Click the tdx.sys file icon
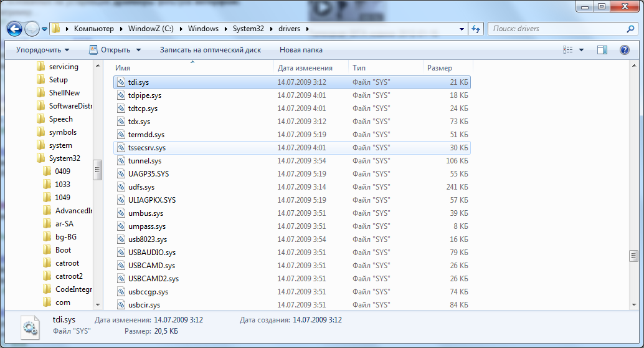 point(121,122)
